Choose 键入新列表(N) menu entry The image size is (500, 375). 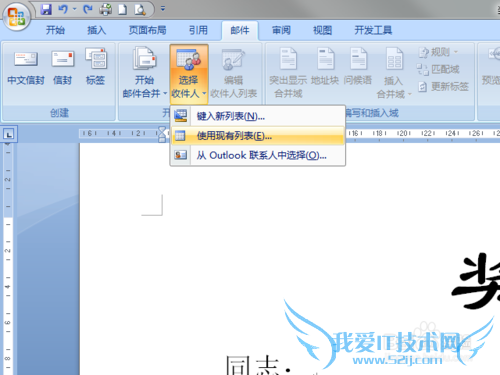[258, 116]
